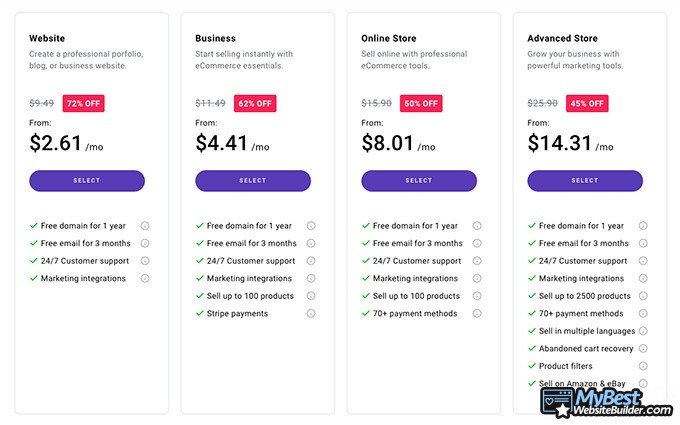Show info for Online Store 24/7 Customer support

pos(477,261)
